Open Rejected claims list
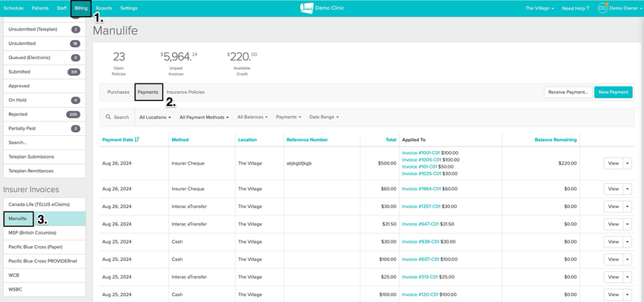Image resolution: width=644 pixels, height=302 pixels. (45, 115)
